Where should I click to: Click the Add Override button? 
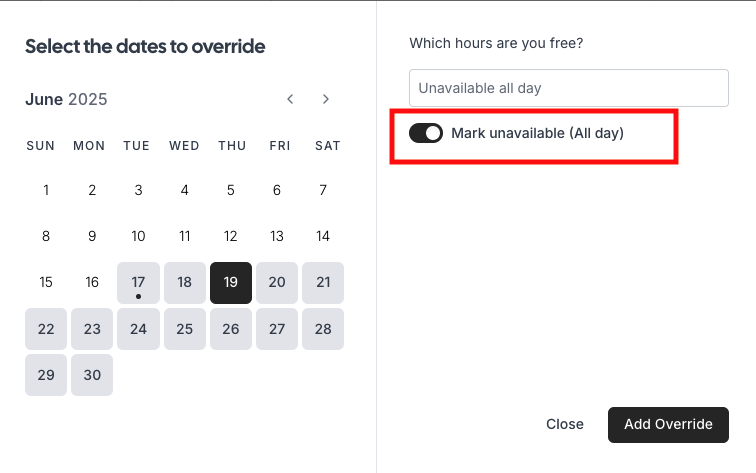coord(668,424)
